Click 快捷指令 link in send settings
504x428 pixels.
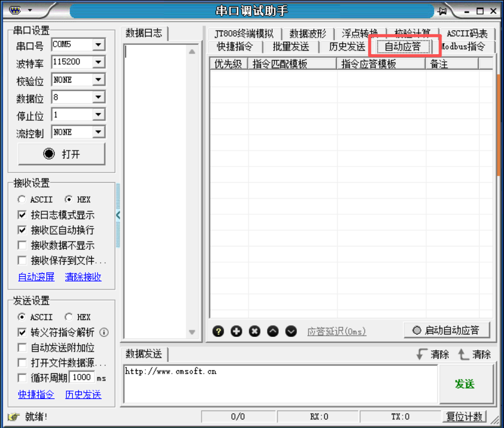(x=36, y=395)
